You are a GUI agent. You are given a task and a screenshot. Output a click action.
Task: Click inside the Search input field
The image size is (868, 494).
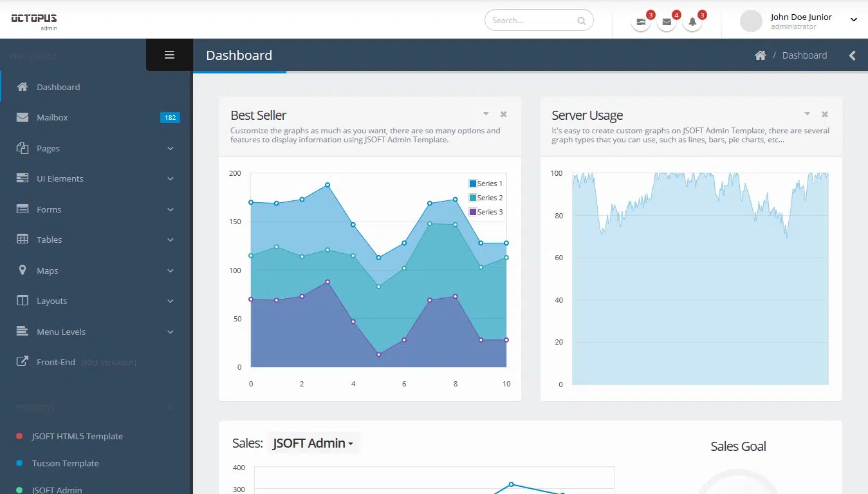(528, 20)
